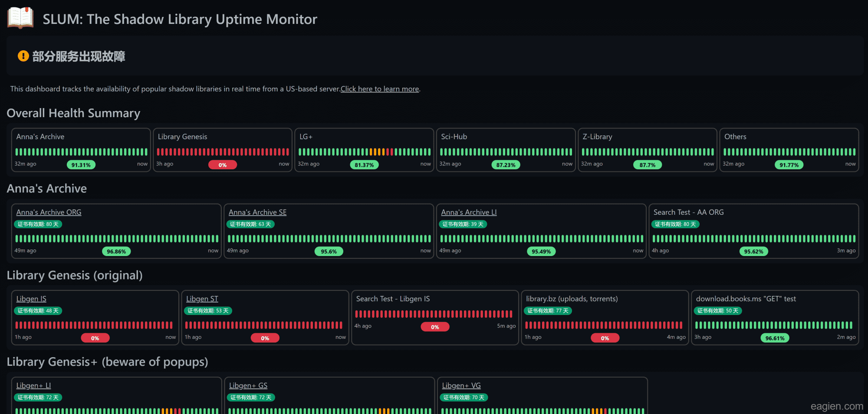
Task: Click Anna's Archive ORG certificate 80-day badge
Action: pos(38,224)
